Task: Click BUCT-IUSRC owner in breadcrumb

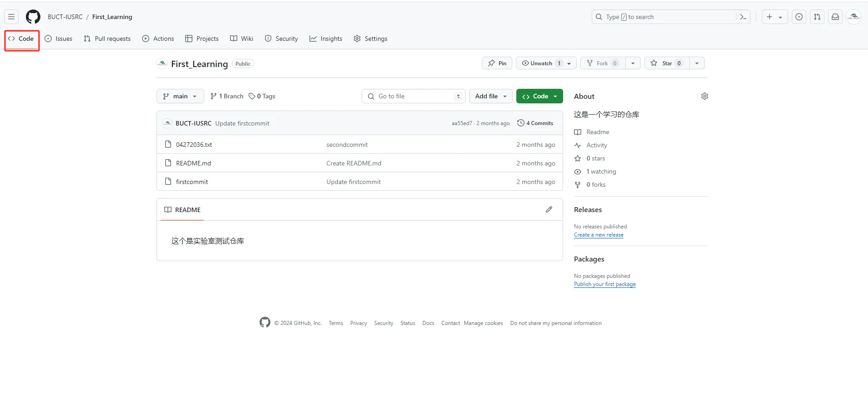Action: coord(65,17)
